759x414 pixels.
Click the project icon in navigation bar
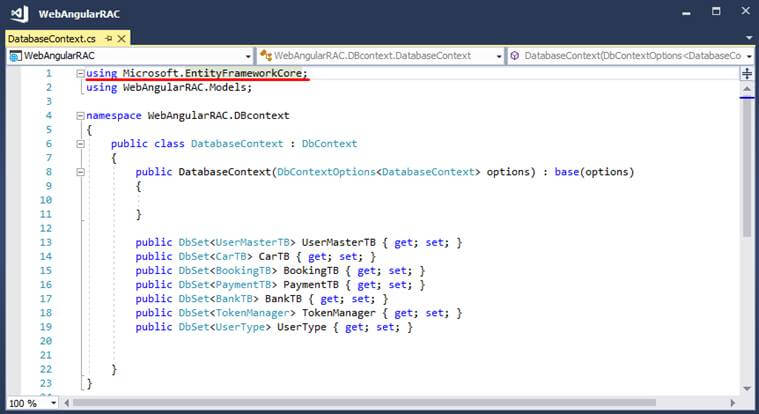click(15, 56)
